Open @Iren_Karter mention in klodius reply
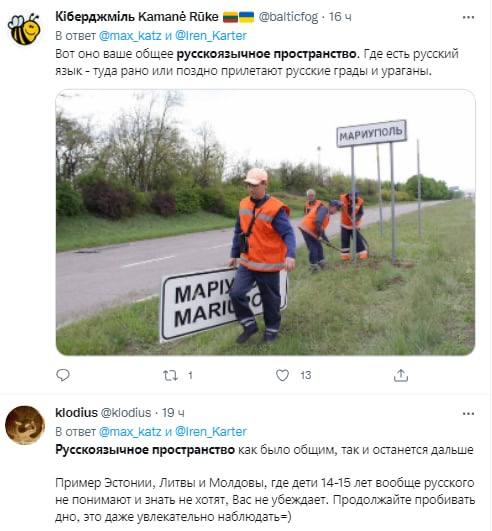 point(211,431)
